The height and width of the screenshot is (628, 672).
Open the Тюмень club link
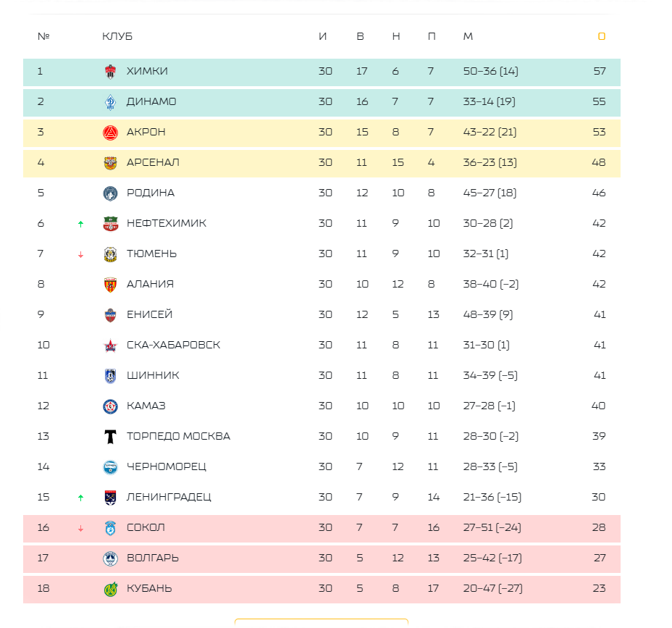152,254
